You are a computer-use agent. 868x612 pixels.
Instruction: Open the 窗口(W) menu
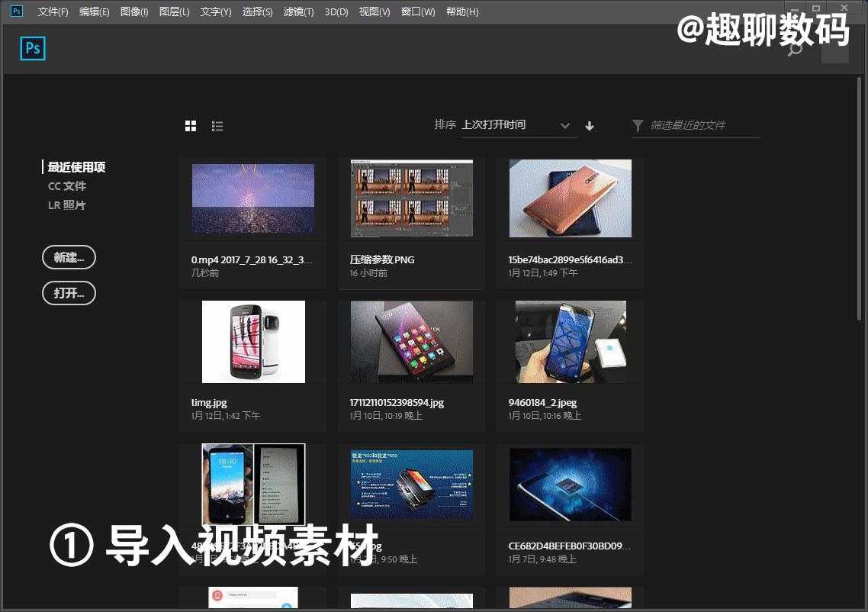[418, 11]
